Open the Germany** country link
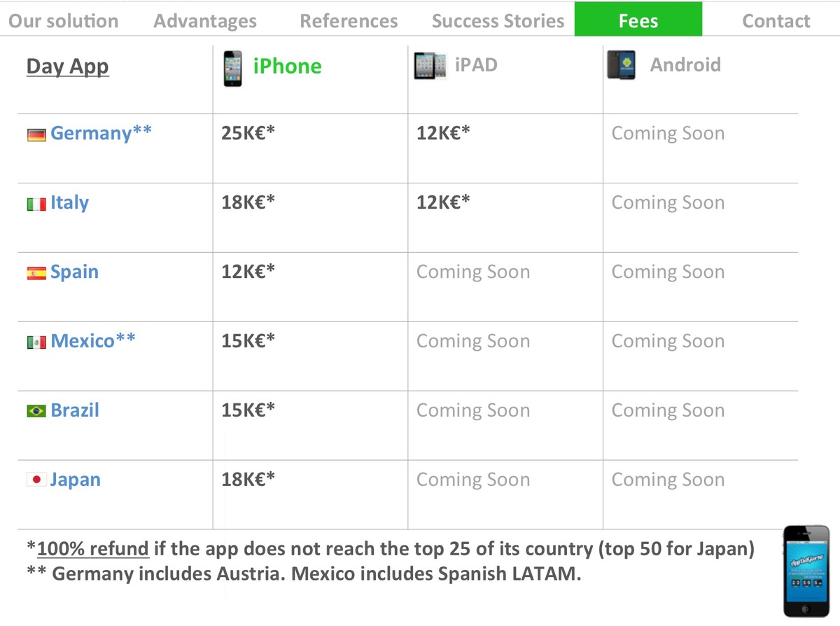This screenshot has width=840, height=626. pos(101,133)
